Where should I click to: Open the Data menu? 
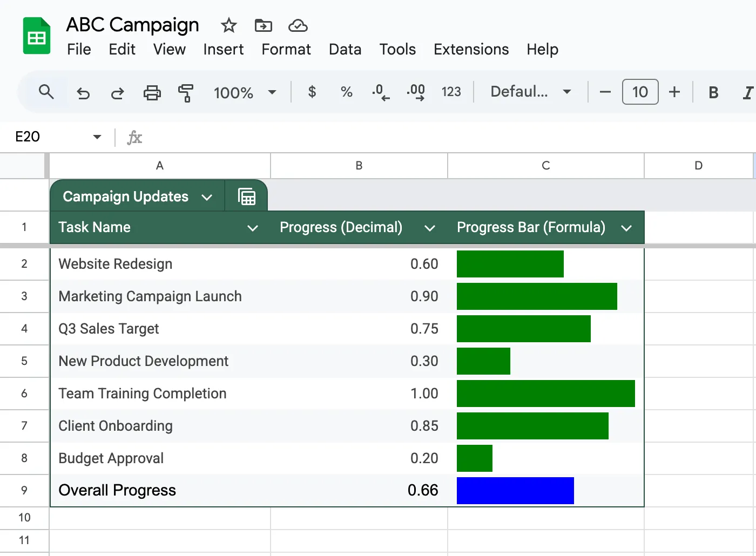point(345,49)
